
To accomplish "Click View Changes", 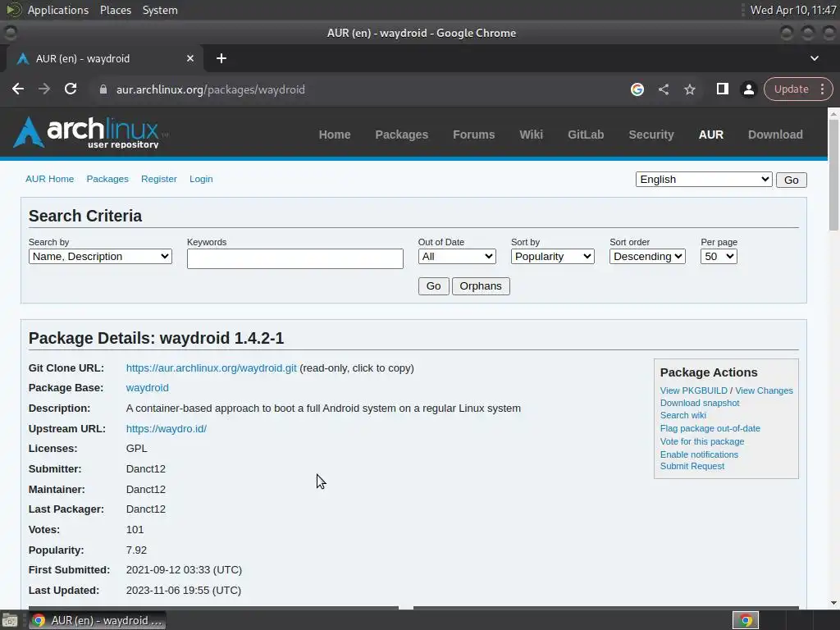I will pos(764,390).
